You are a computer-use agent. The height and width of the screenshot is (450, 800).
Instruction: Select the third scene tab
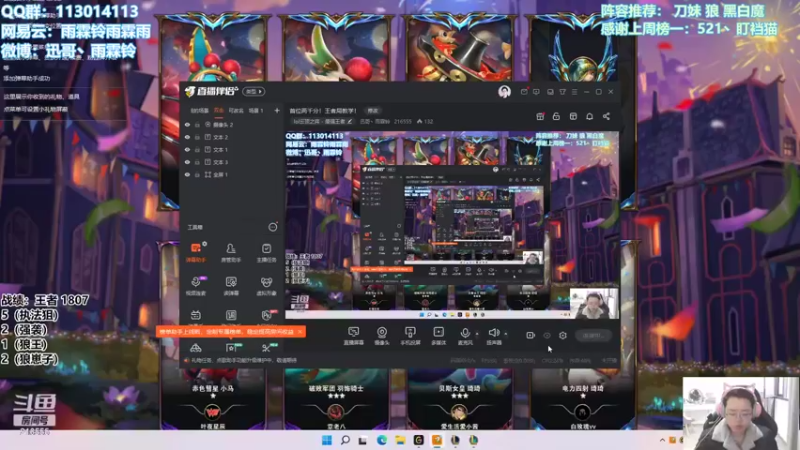click(x=236, y=110)
